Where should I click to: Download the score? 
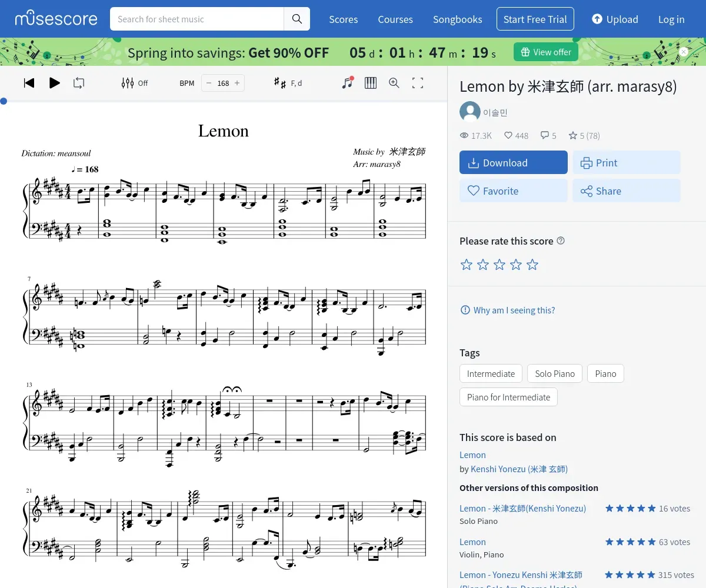[x=514, y=163]
